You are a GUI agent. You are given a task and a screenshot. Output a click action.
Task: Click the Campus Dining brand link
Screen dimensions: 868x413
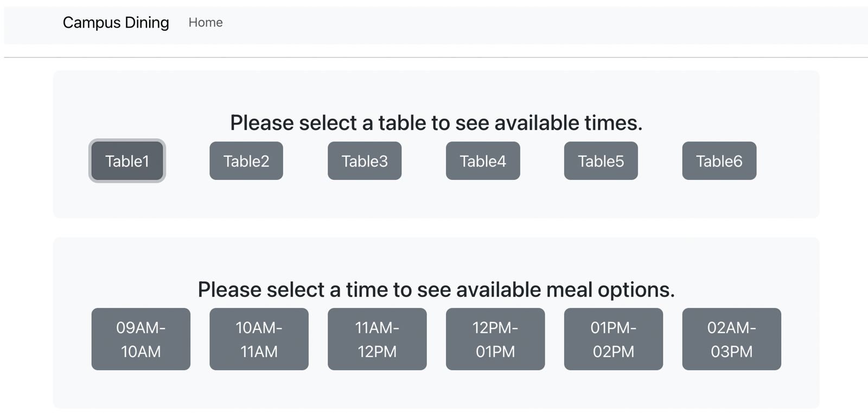[x=116, y=22]
